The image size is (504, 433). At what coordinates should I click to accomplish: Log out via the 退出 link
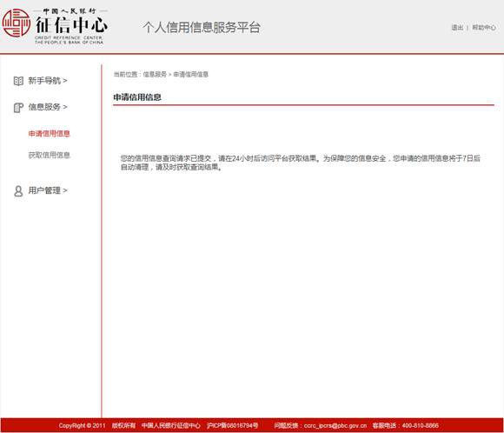tap(457, 28)
